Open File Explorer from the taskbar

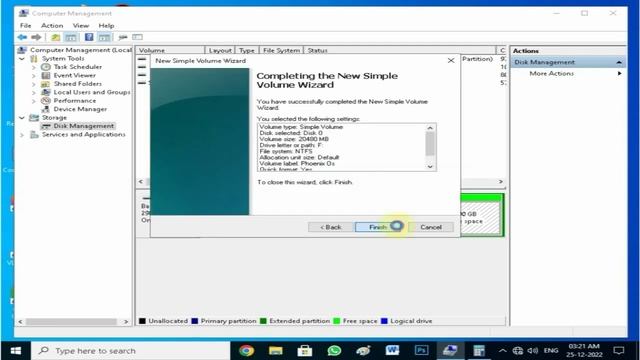click(x=276, y=350)
